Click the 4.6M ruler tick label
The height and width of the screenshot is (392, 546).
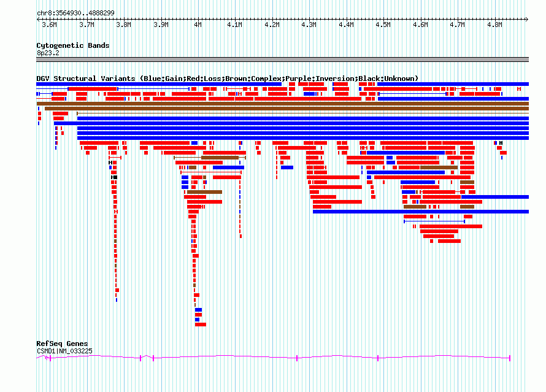coord(420,25)
